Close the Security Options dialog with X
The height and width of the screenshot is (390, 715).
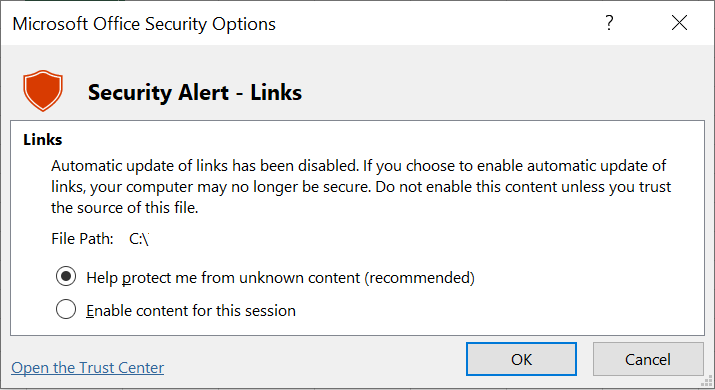coord(679,22)
